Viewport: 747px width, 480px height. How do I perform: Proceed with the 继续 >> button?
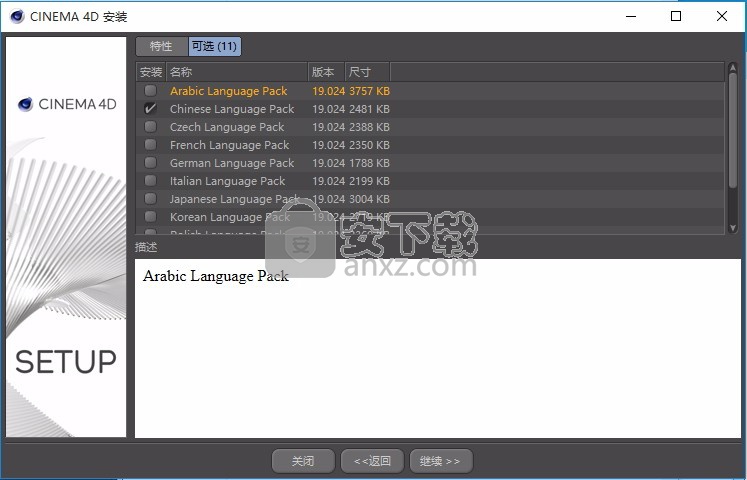pyautogui.click(x=441, y=461)
